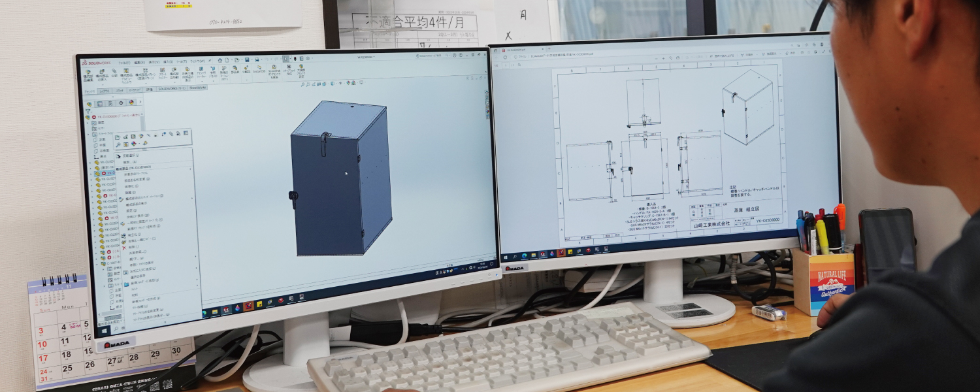This screenshot has width=980, height=392.
Task: Open the ウィンドウ(W) menu in SOLIDWORKS
Action: click(x=197, y=61)
